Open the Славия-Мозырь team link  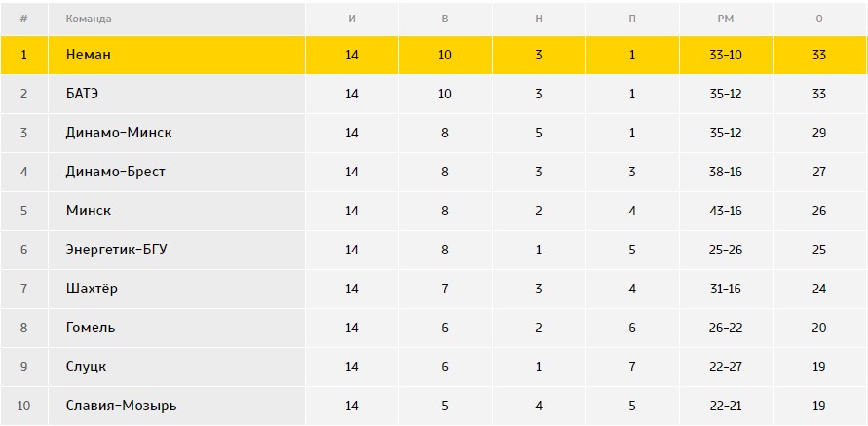pos(122,406)
